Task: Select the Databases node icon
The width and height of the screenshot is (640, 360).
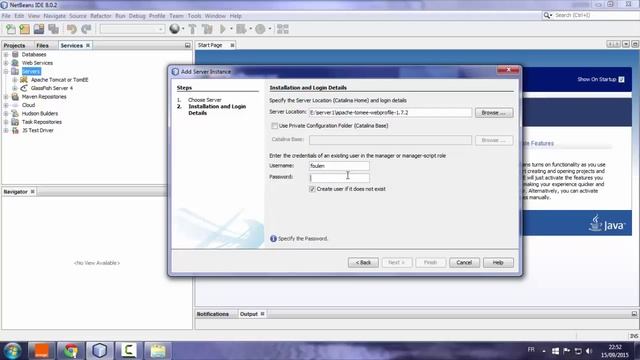Action: point(15,54)
